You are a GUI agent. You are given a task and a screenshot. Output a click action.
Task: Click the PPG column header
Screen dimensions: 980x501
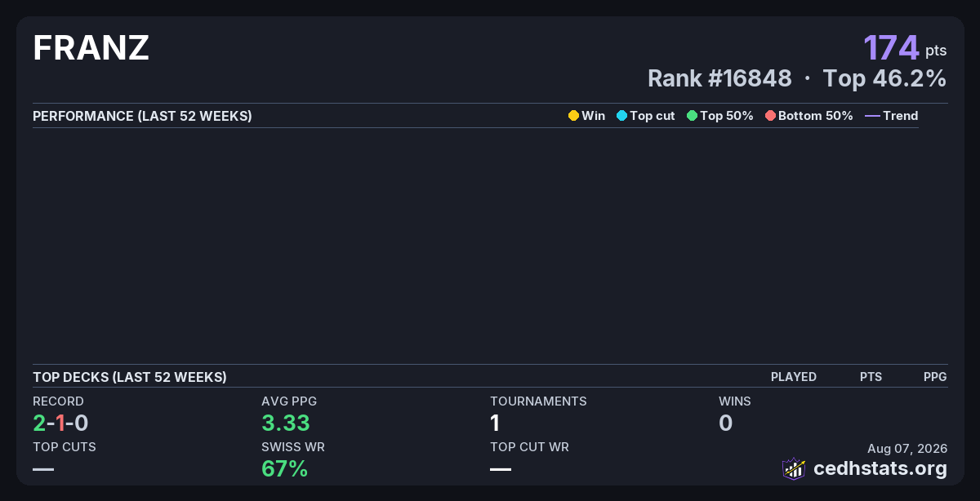[x=935, y=377]
